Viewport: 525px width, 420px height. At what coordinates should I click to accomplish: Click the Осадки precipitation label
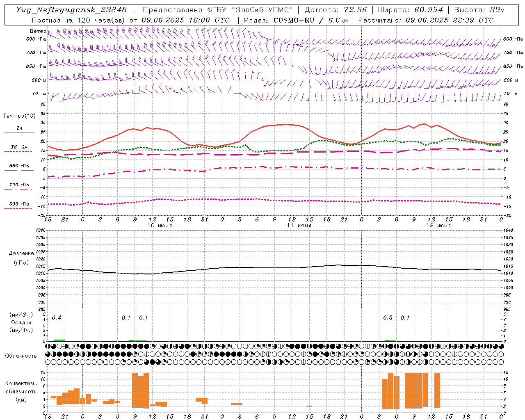point(21,322)
